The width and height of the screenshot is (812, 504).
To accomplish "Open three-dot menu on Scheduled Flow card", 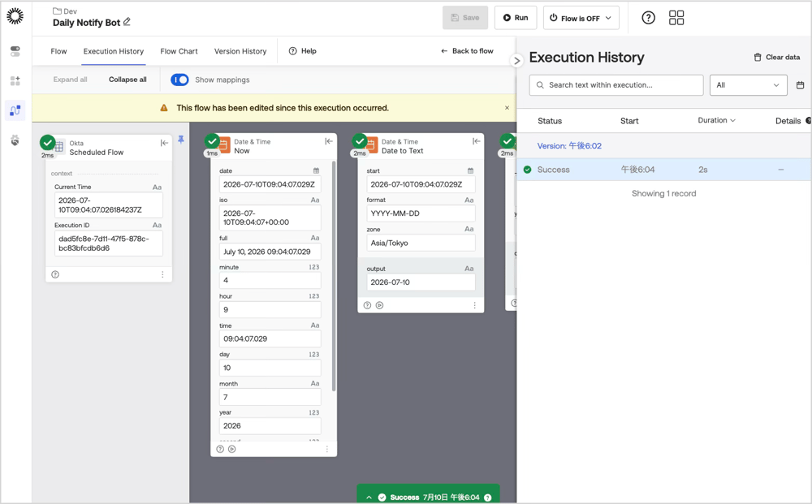I will click(x=162, y=274).
